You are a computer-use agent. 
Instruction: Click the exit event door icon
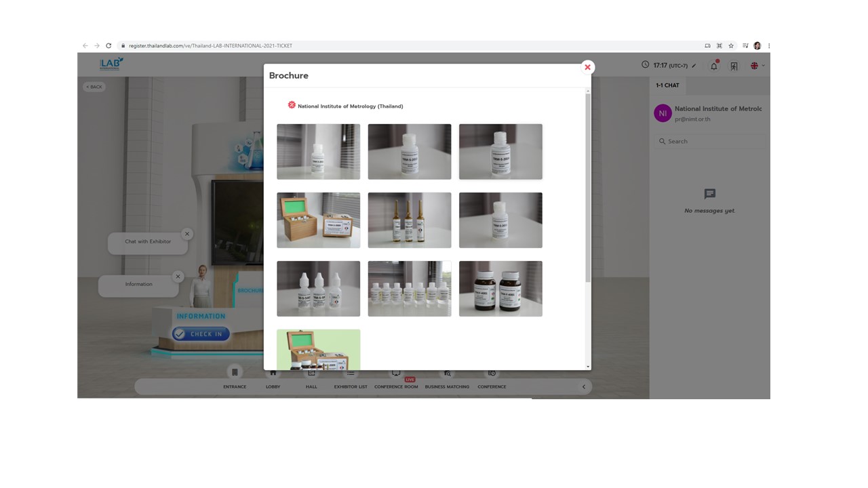(x=734, y=66)
